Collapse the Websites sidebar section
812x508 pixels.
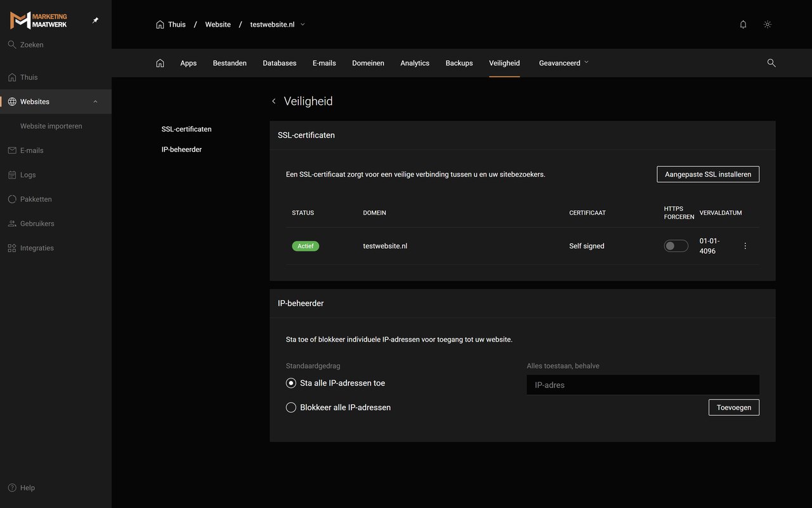coord(95,102)
